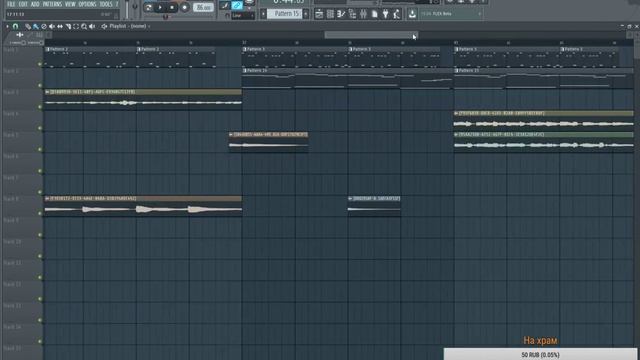Click bar 21 on the timeline ruler

click(456, 42)
